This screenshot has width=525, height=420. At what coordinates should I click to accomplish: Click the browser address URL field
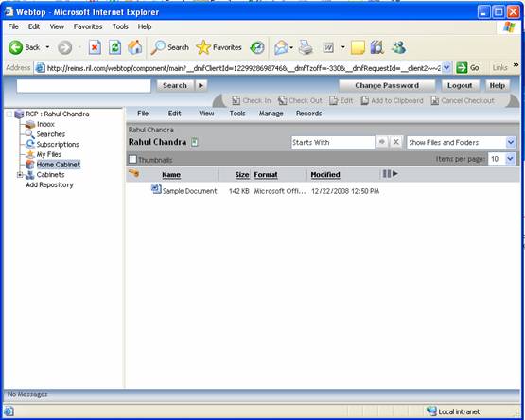[243, 68]
